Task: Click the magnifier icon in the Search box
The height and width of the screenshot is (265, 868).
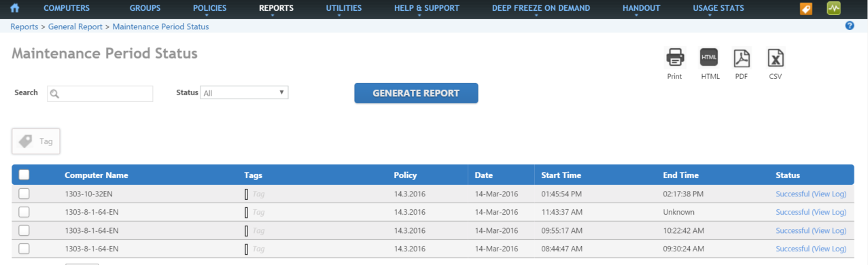Action: click(55, 94)
